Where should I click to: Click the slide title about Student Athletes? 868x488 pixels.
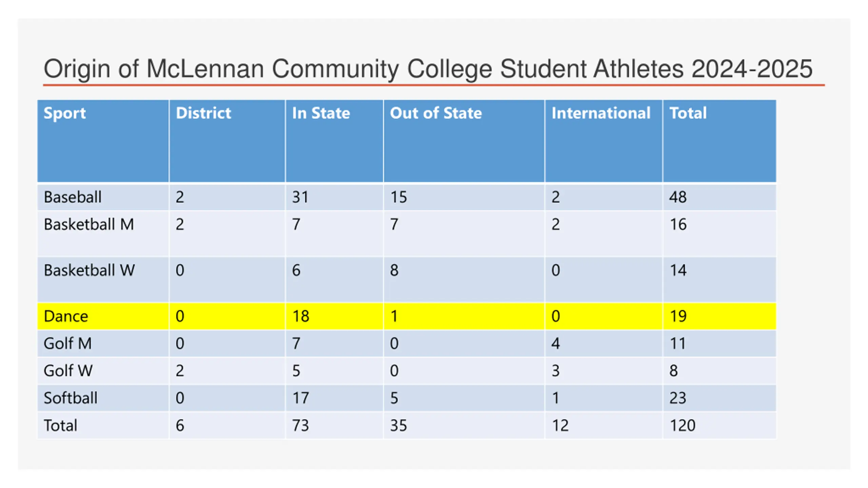click(428, 69)
